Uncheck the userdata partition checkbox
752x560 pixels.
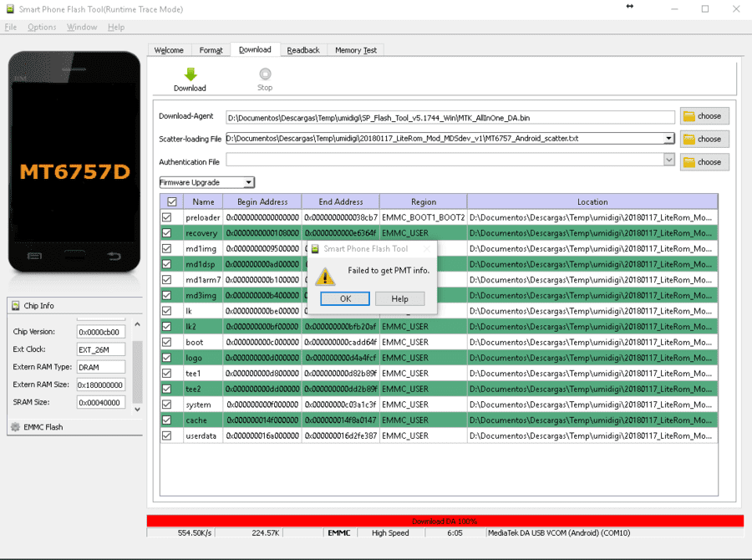[x=167, y=435]
